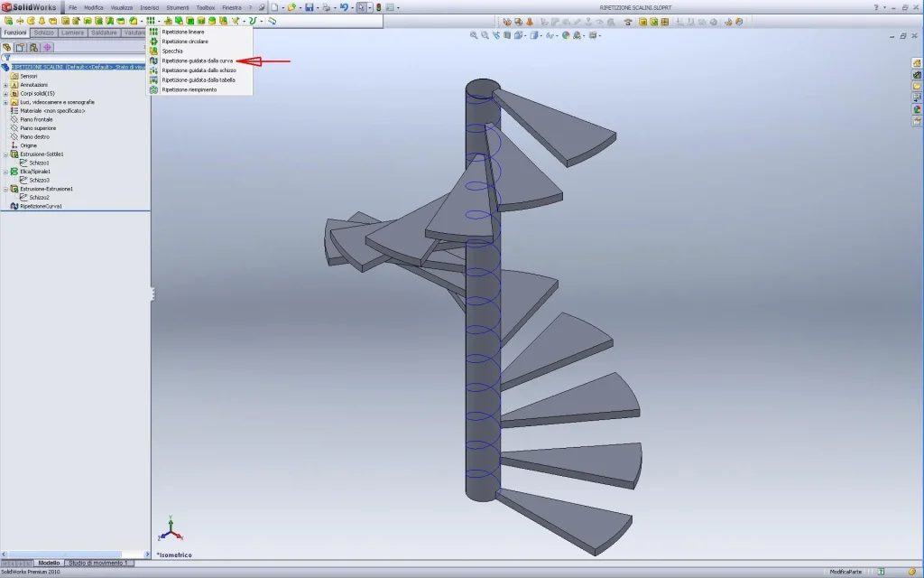Viewport: 924px width, 578px height.
Task: Open the Visualizza menu
Action: click(122, 7)
